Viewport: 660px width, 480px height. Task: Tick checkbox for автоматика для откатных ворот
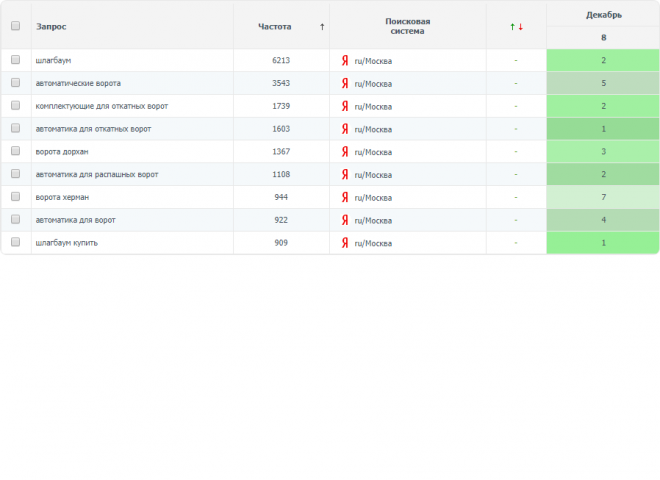click(16, 128)
